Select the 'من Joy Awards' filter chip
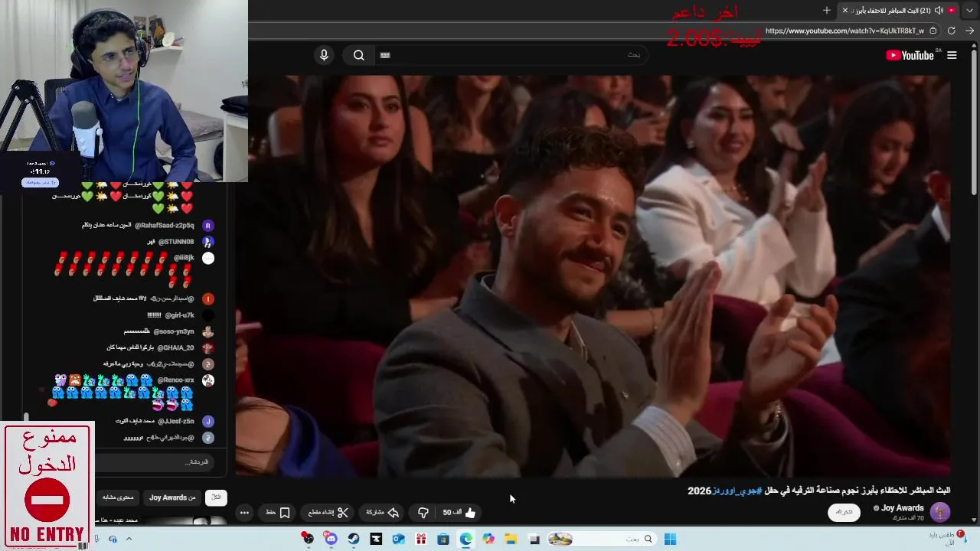Screen dimensions: 980x551 (x=172, y=497)
